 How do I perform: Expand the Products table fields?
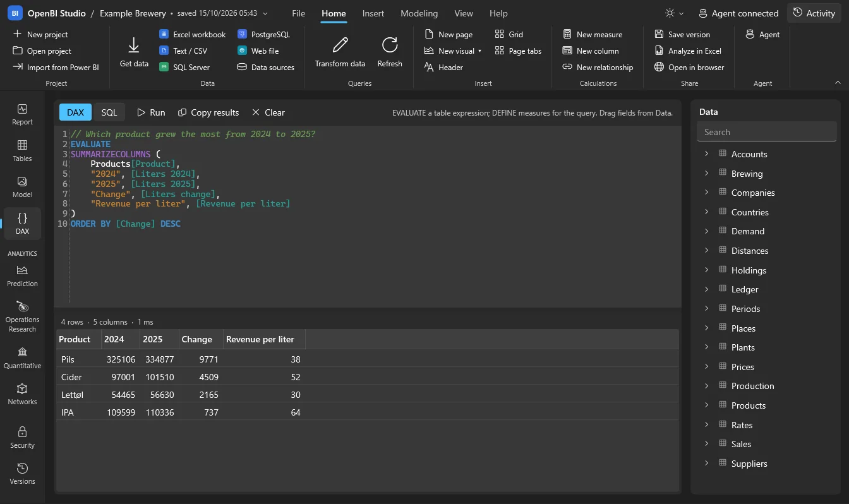[x=707, y=405]
